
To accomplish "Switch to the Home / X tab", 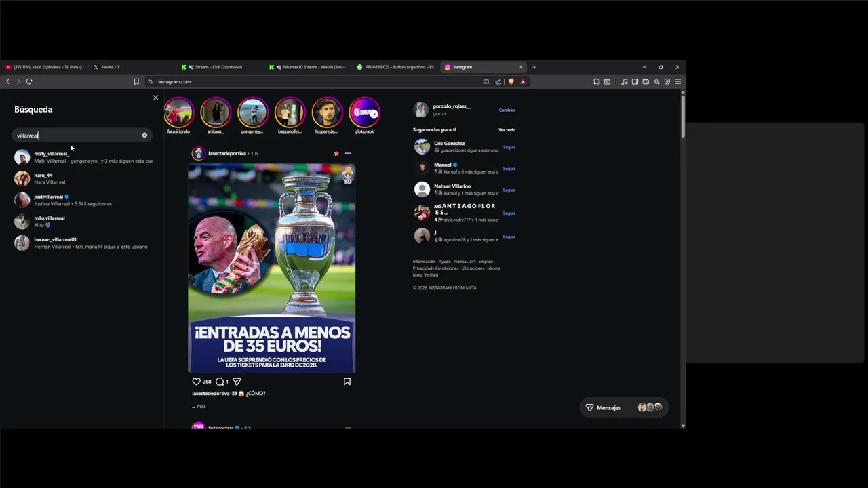I will 132,67.
